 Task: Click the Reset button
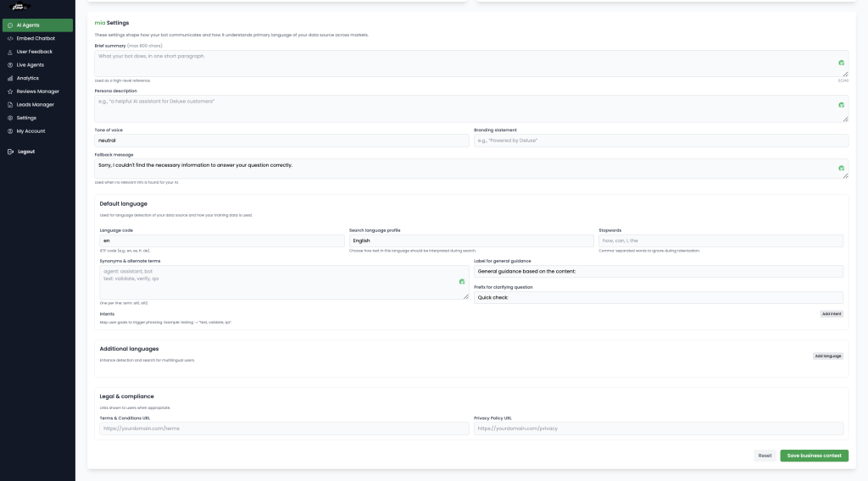pyautogui.click(x=765, y=456)
